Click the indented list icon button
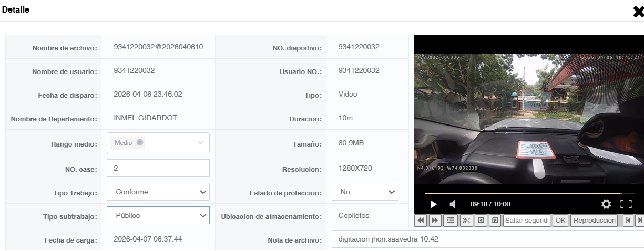Screen dimensions: 644x251 point(451,221)
